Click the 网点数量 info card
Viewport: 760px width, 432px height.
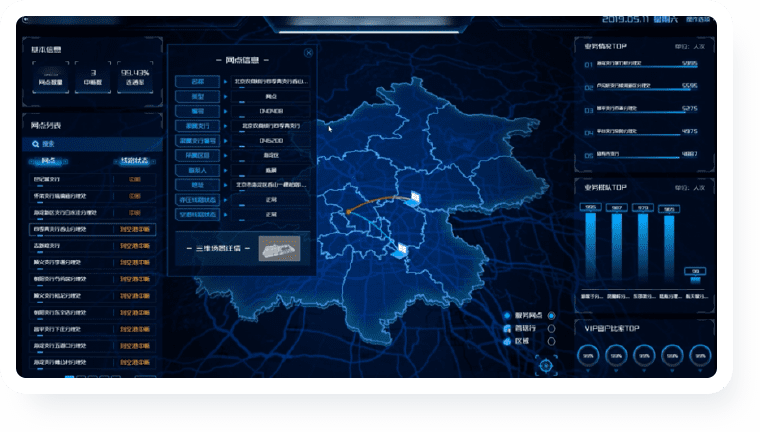pos(50,78)
